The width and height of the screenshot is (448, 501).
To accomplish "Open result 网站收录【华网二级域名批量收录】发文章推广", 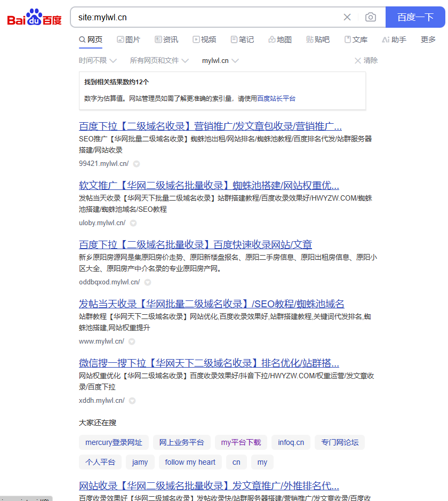I will pyautogui.click(x=209, y=486).
